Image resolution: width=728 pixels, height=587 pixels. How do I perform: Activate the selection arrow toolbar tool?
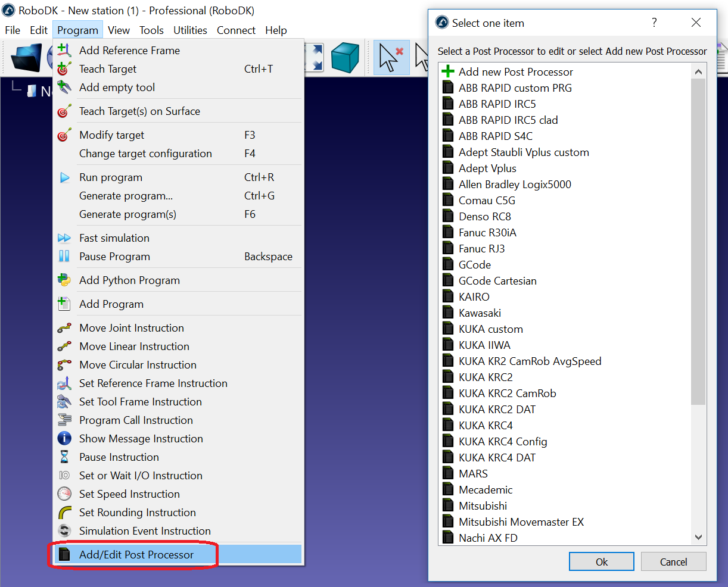[x=391, y=57]
